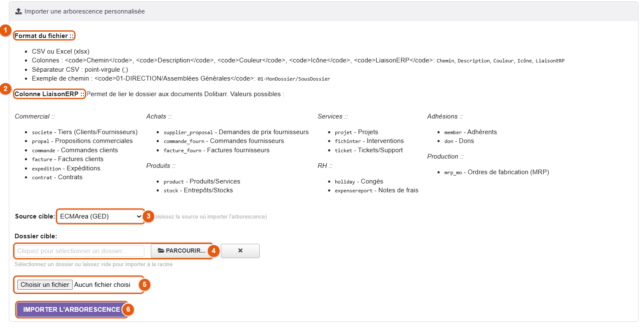
Task: Click the "propal - Propositions commerciales" entry
Action: [x=82, y=141]
